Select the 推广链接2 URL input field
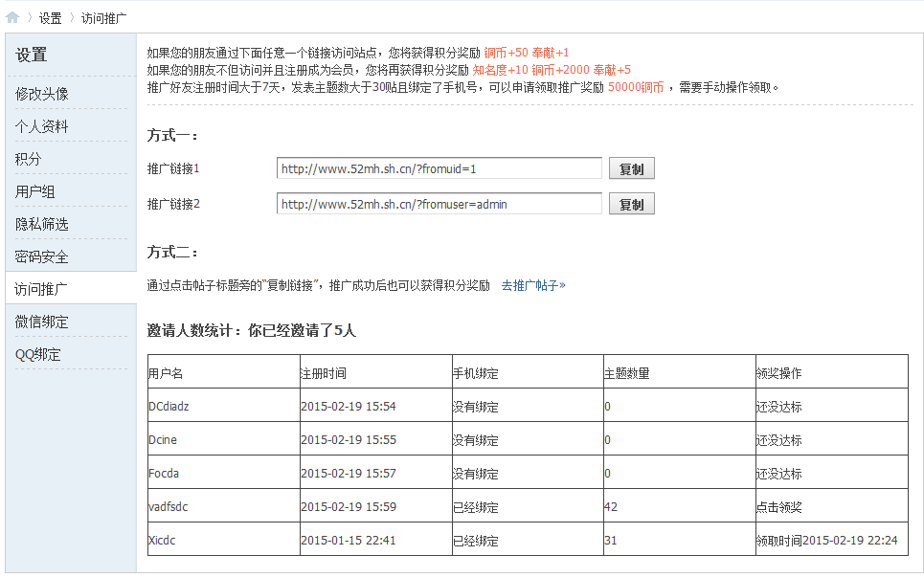Screen dimensions: 924x578 438,203
